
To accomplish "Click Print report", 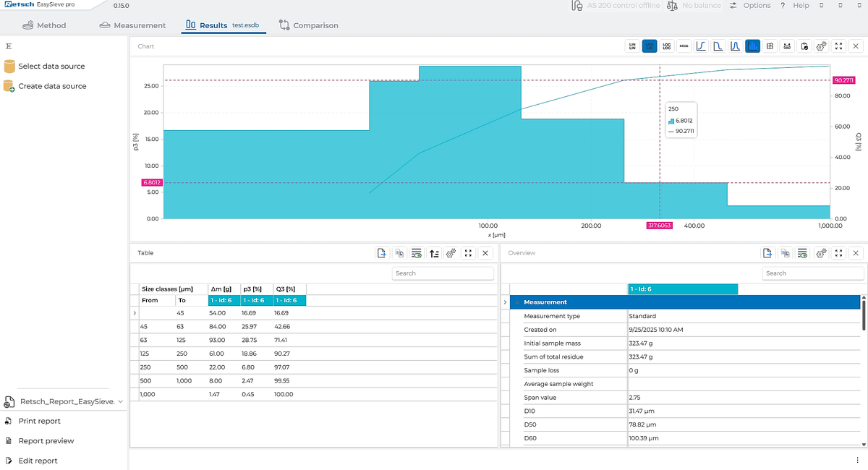I will 40,421.
